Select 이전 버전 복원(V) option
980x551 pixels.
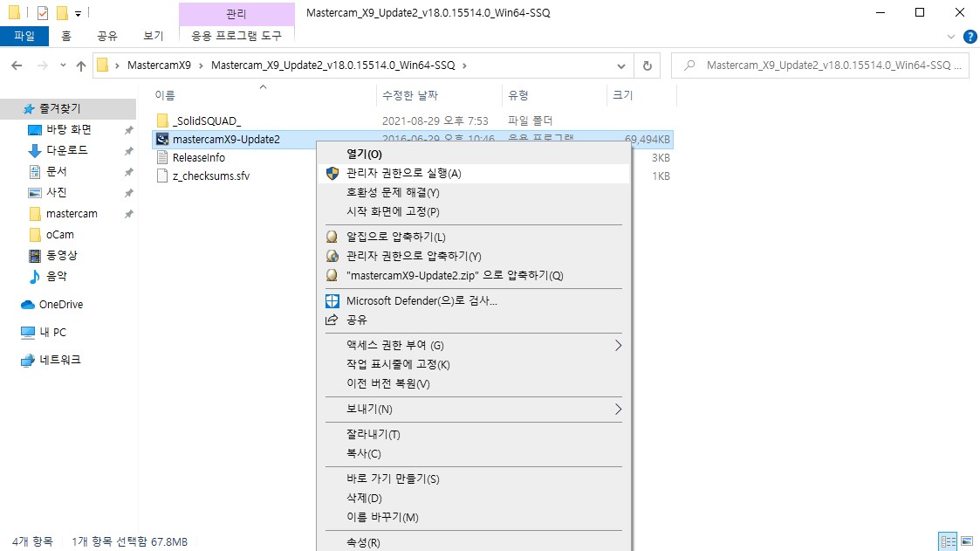pos(474,383)
